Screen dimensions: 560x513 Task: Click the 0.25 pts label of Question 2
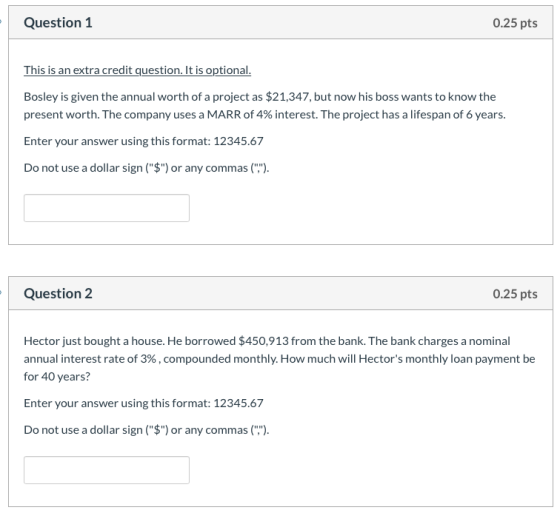coord(515,294)
